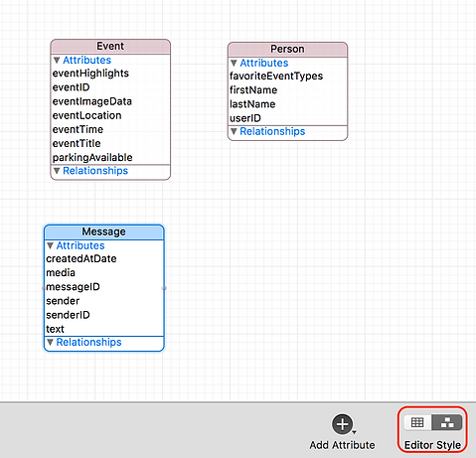Collapse Message Attributes disclosure triangle
This screenshot has width=476, height=458.
(x=50, y=245)
